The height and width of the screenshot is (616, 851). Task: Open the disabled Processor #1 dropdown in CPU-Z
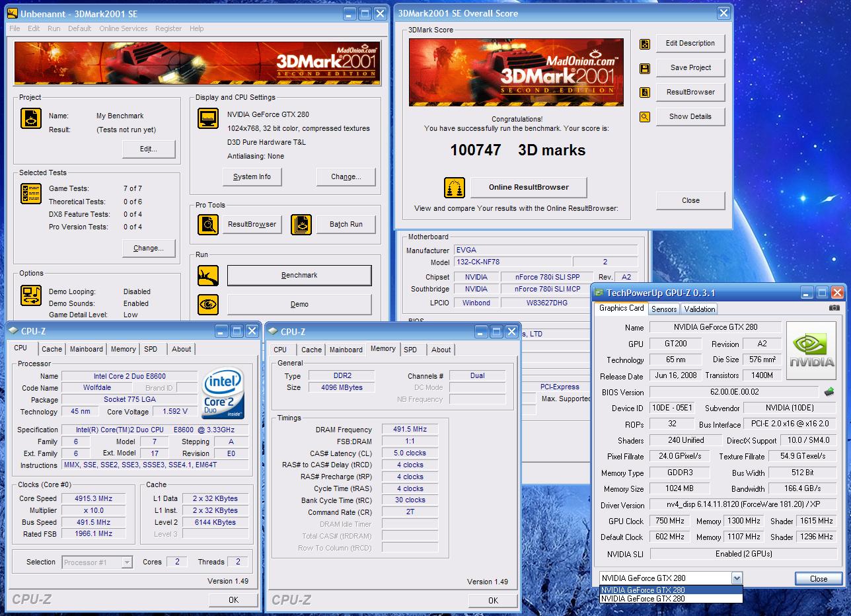point(127,562)
